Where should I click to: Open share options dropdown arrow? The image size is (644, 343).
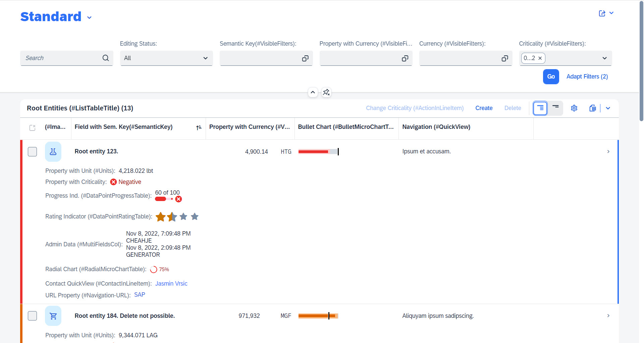point(611,13)
